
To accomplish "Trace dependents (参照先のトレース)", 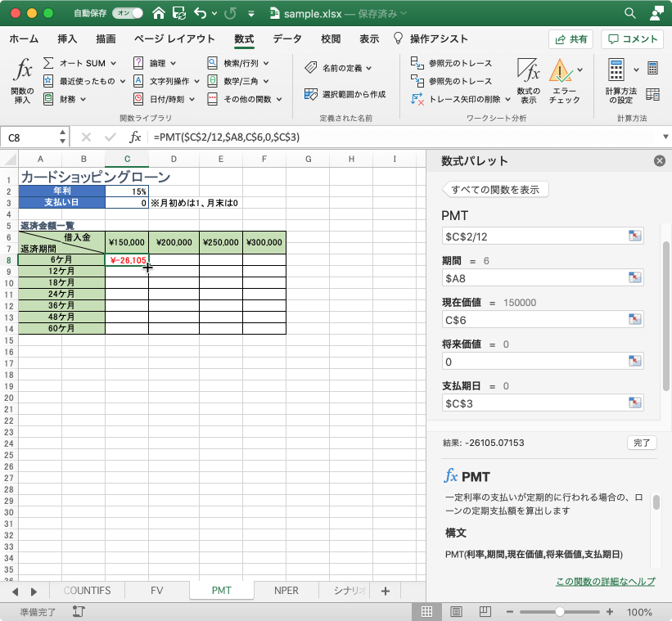I will 451,81.
